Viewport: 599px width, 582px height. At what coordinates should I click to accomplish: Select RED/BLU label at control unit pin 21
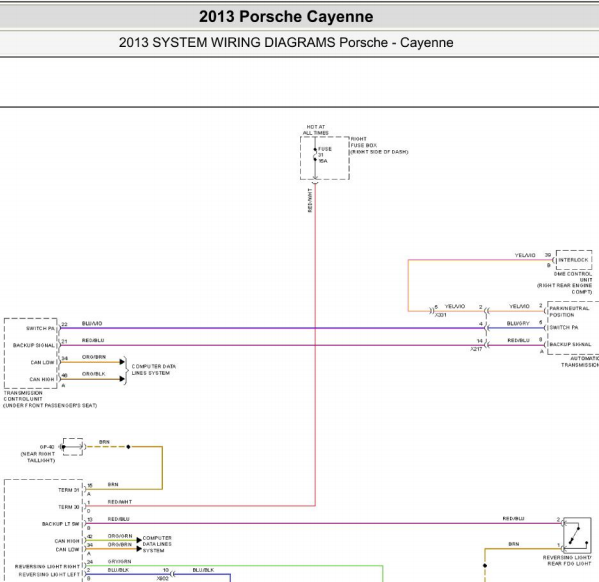93,340
